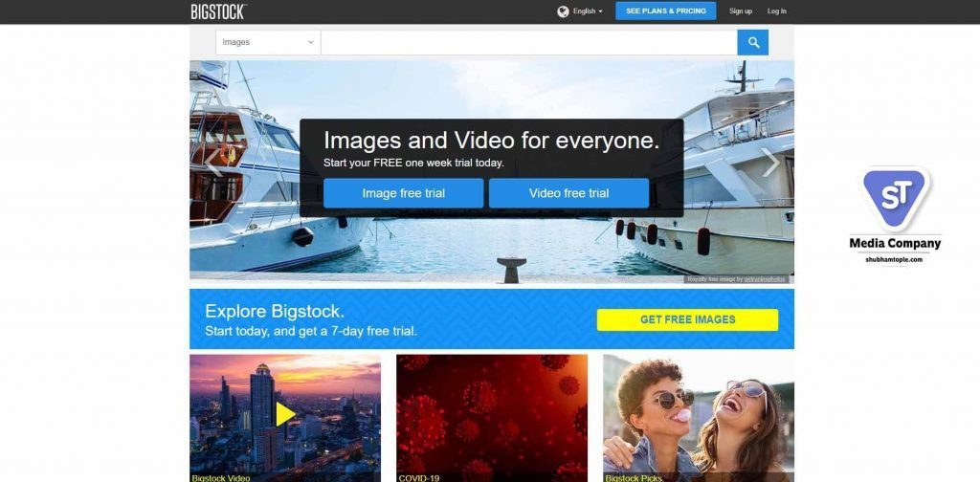
Task: Play the Bigstock Video thumbnail
Action: (285, 414)
